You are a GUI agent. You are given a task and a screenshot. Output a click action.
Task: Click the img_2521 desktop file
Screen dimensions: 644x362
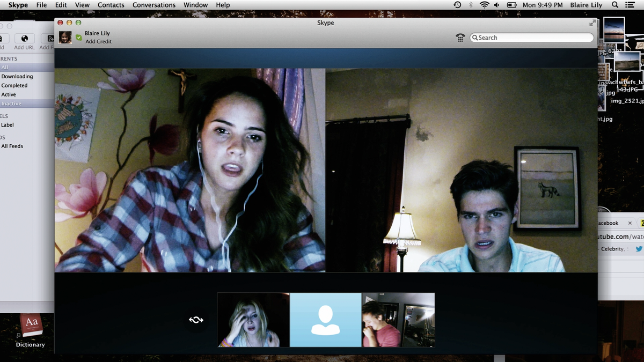627,101
